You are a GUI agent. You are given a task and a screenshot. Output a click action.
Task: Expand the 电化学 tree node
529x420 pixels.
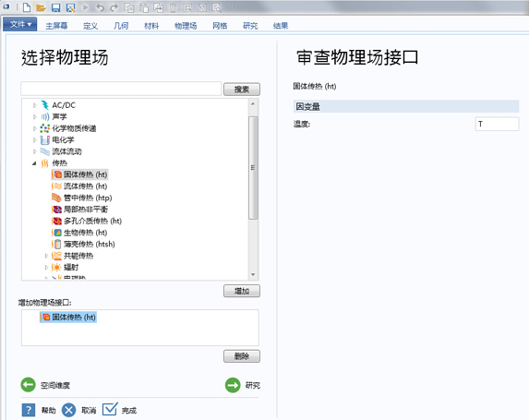point(34,139)
